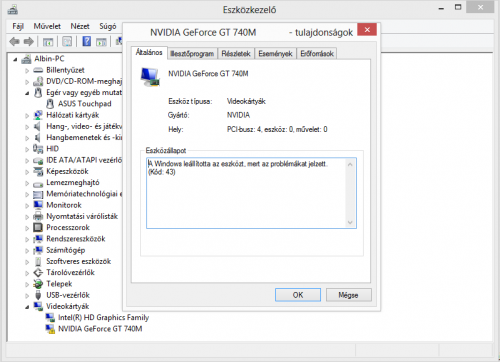This screenshot has height=362, width=500.
Task: Click the Billentyűzet keyboard icon
Action: tap(38, 70)
